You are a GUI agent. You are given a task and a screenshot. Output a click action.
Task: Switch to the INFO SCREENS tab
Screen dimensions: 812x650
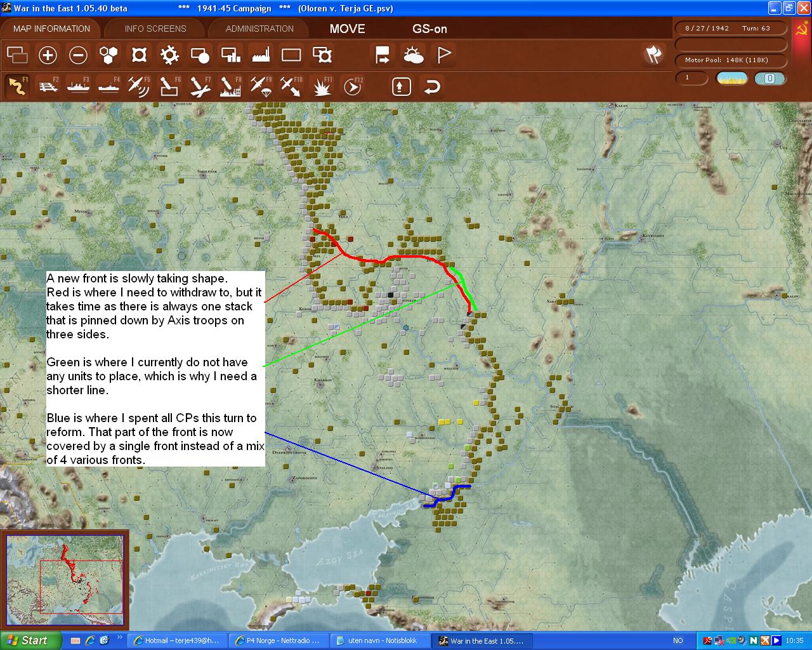pos(155,29)
